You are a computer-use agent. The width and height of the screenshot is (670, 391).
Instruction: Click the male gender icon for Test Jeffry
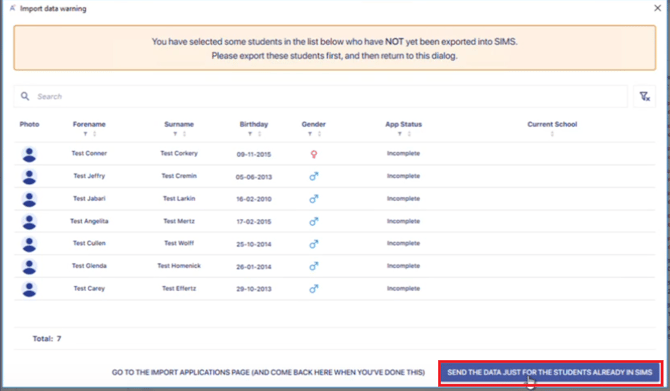[314, 176]
